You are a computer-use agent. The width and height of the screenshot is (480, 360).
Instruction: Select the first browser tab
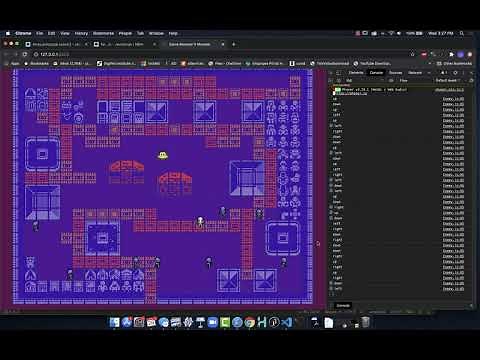tap(56, 44)
